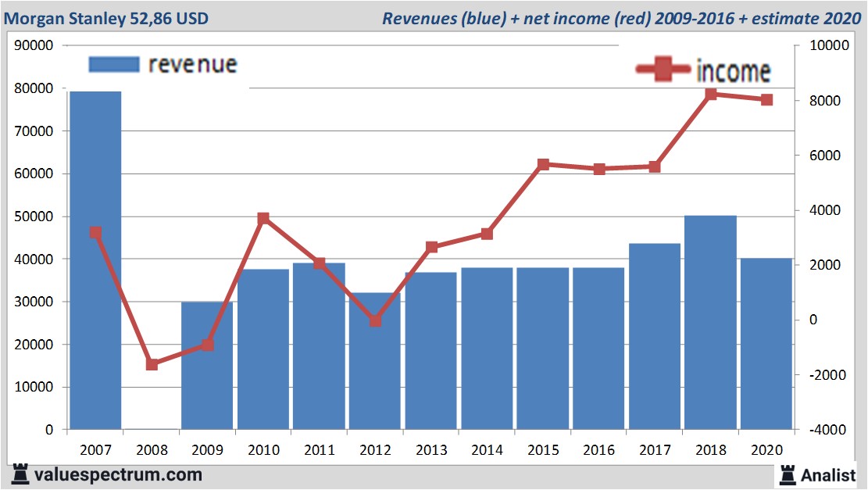The image size is (868, 490).
Task: Click the 2010 income data point
Action: coord(263,219)
